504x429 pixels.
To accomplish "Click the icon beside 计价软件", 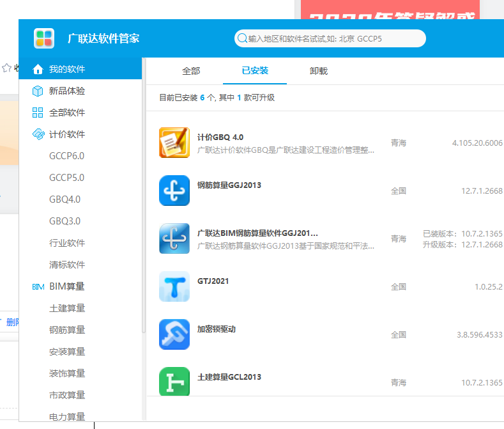I will (38, 134).
